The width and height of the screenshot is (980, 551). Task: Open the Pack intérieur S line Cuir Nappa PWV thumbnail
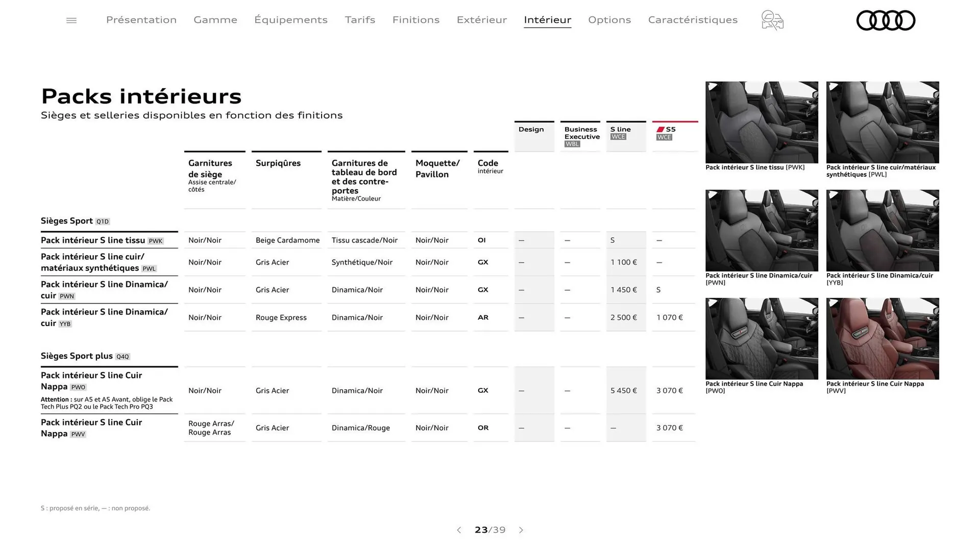coord(882,339)
